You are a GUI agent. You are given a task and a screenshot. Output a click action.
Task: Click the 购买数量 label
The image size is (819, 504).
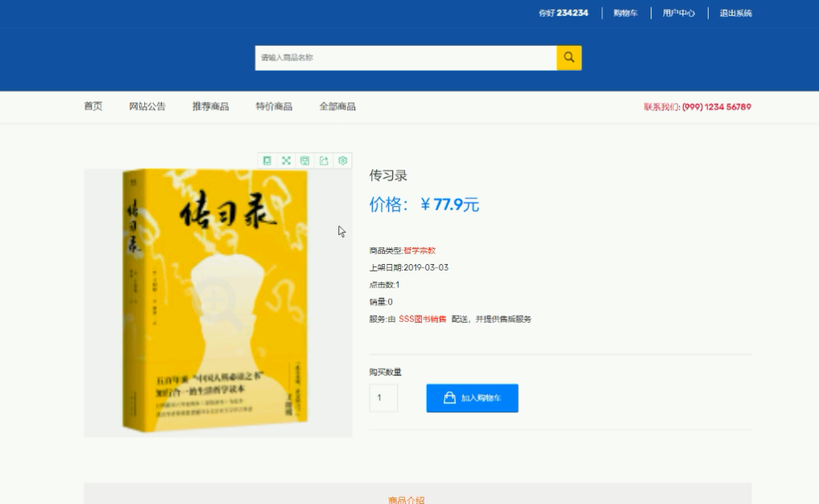(386, 372)
